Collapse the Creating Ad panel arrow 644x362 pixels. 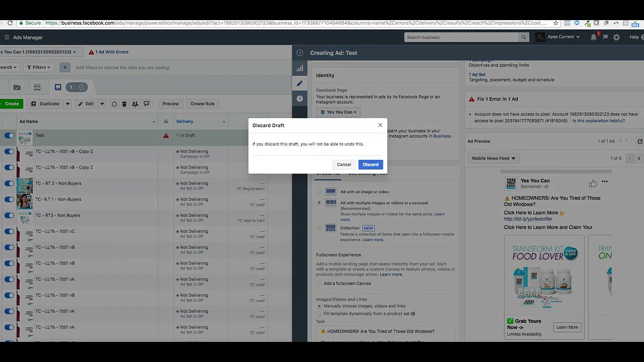pos(300,53)
